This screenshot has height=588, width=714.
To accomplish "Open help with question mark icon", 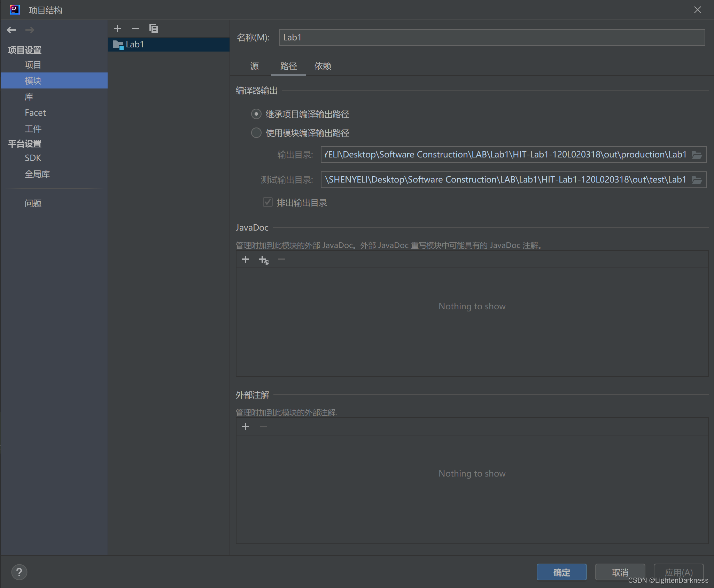I will [x=19, y=572].
